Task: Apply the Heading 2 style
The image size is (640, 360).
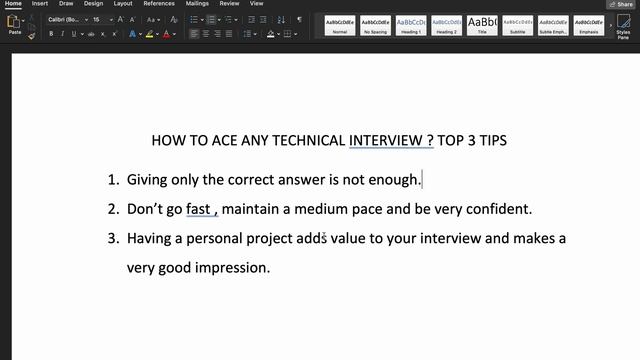Action: coord(447,25)
